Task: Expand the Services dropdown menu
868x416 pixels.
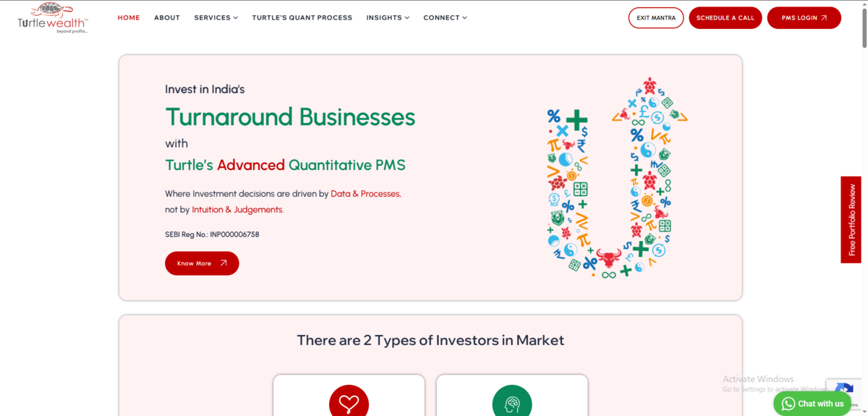Action: 216,17
